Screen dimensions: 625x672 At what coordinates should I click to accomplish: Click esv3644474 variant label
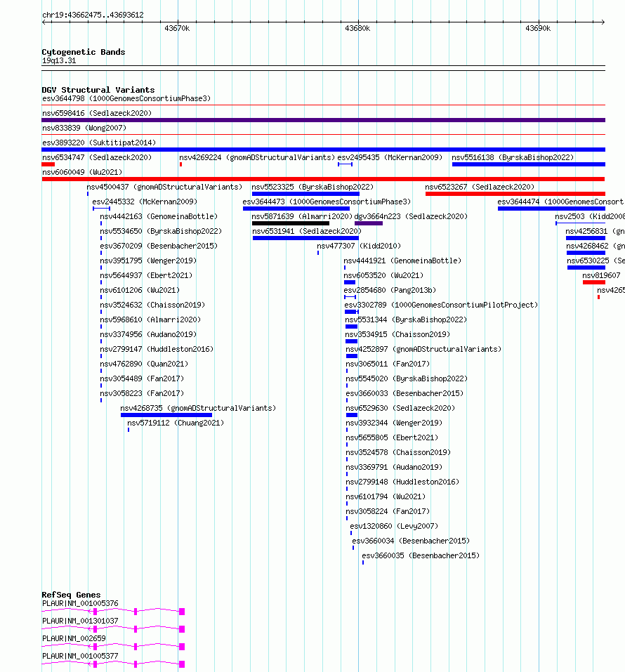560,202
